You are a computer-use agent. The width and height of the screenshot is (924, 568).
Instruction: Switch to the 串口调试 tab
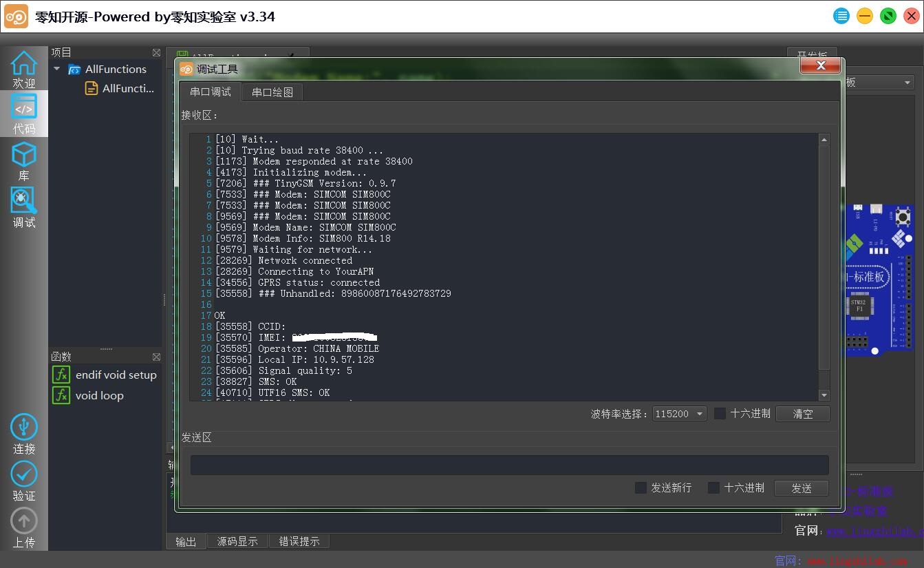pos(211,92)
